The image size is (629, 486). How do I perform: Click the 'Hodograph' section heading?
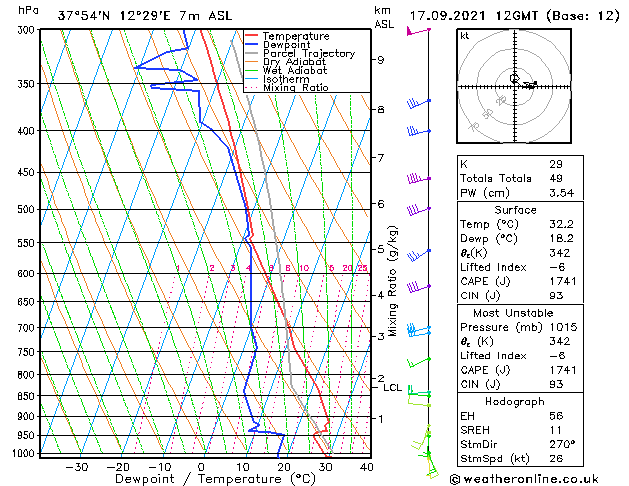coord(515,401)
